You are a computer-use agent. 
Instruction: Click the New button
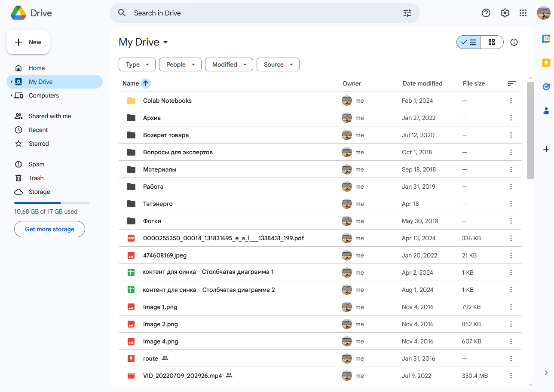tap(28, 42)
